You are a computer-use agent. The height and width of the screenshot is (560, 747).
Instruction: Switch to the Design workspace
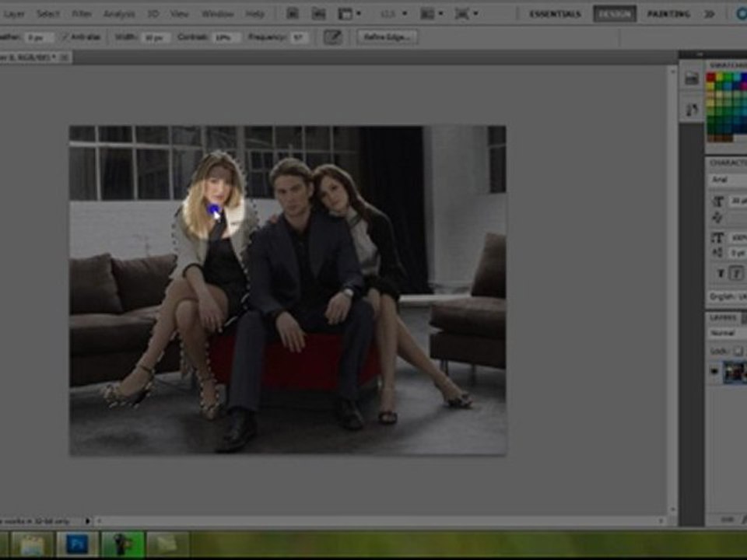[615, 14]
